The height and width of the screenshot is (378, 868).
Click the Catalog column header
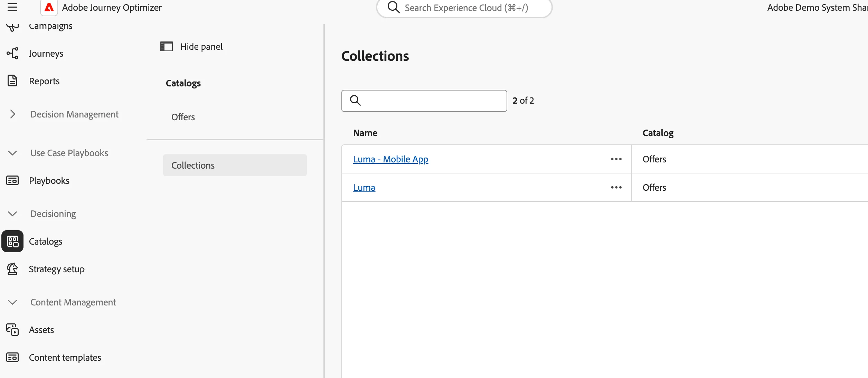click(x=658, y=133)
